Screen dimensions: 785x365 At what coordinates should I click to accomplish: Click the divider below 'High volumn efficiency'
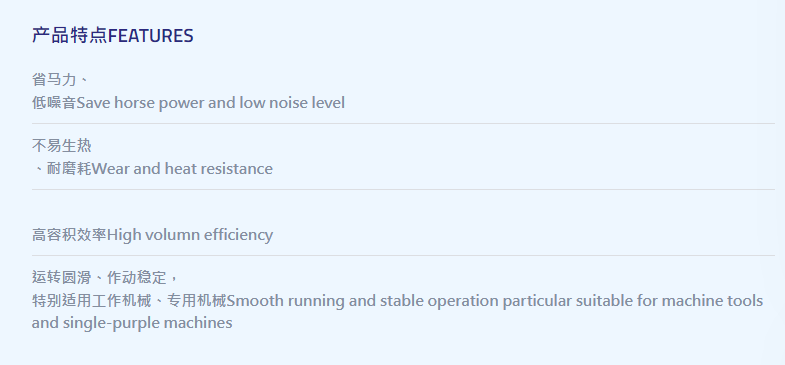point(403,255)
